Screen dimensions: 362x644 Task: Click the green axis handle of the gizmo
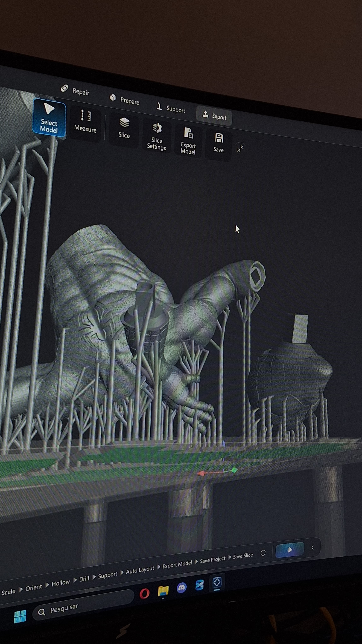[x=234, y=470]
